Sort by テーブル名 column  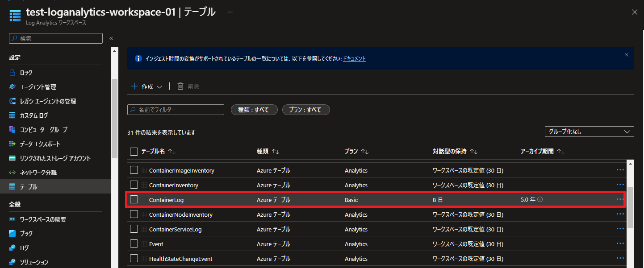[159, 152]
